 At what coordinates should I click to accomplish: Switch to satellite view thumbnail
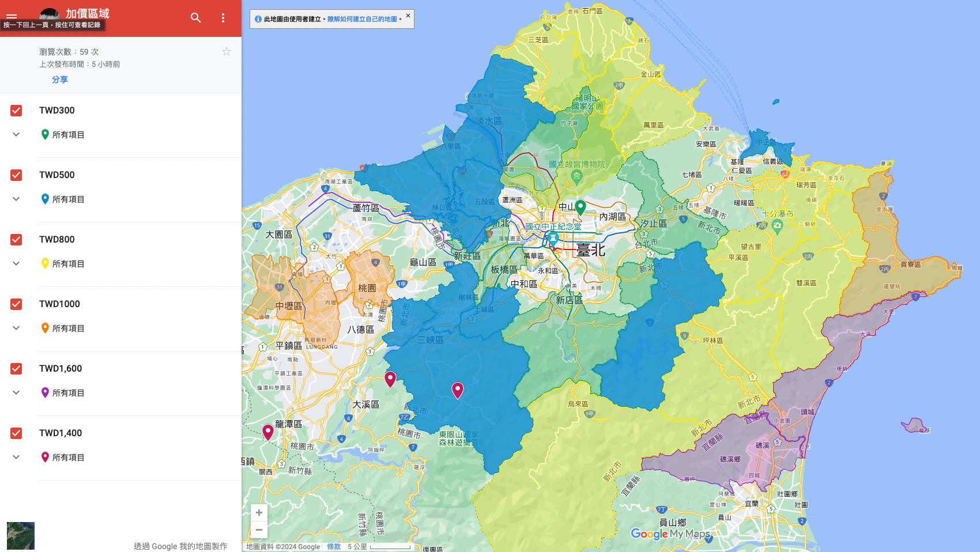21,536
